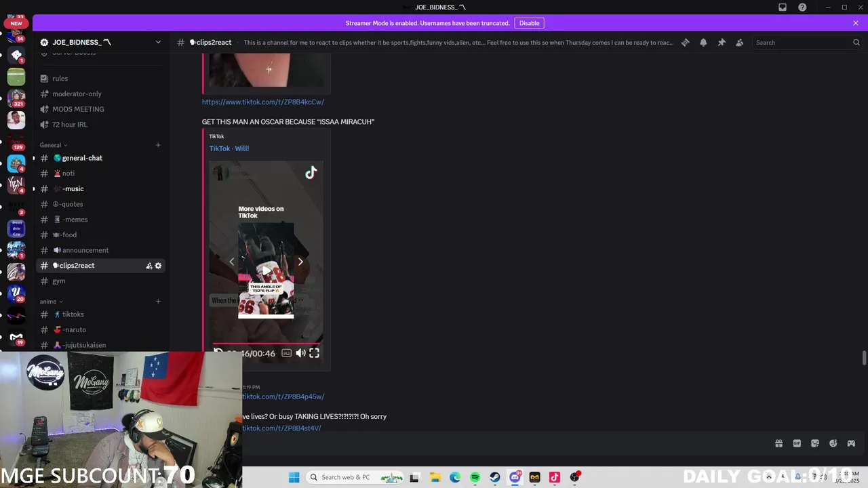This screenshot has height=488, width=868.
Task: Switch to general-chat channel
Action: 100,158
